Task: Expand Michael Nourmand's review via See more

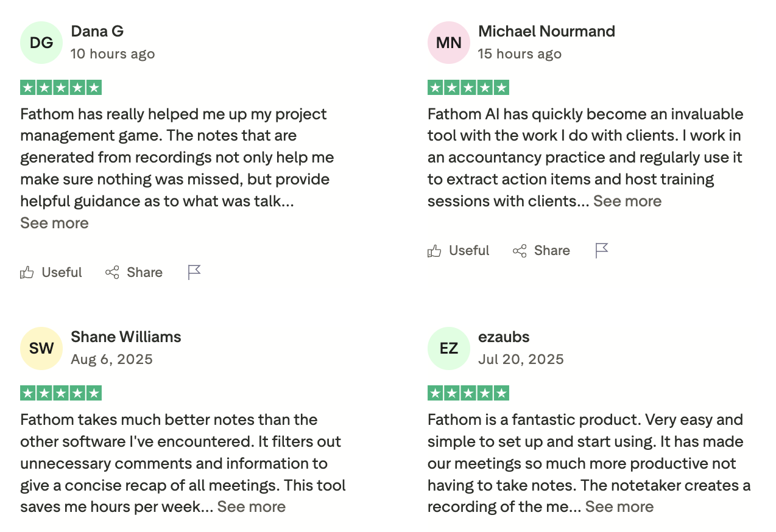Action: [x=627, y=201]
